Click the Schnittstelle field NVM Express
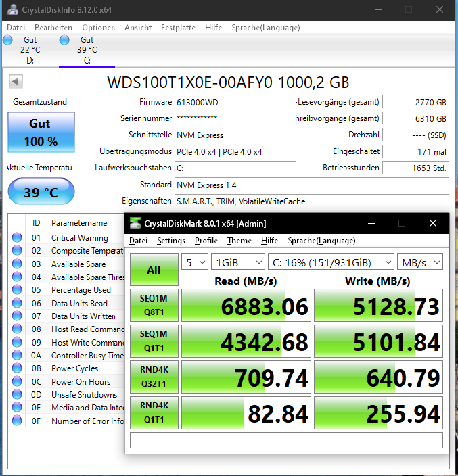 pos(235,135)
